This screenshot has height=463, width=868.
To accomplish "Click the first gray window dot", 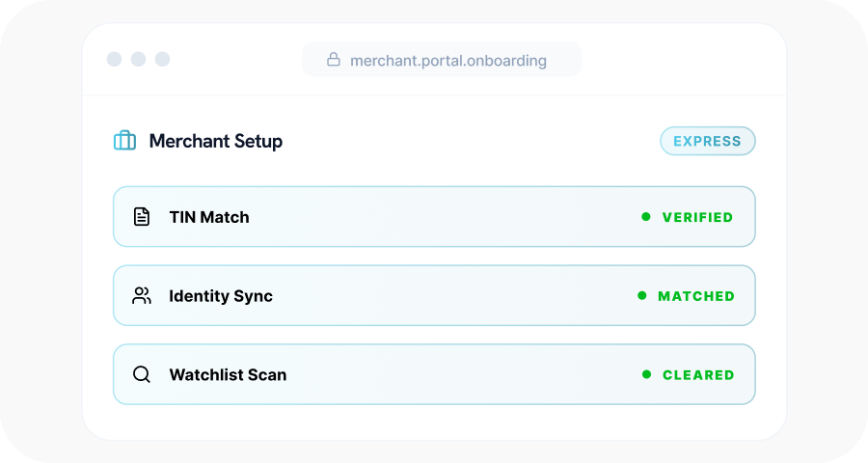I will click(114, 59).
